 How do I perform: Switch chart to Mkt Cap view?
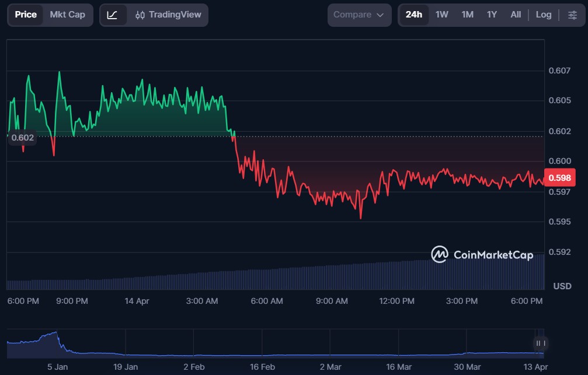(x=67, y=15)
